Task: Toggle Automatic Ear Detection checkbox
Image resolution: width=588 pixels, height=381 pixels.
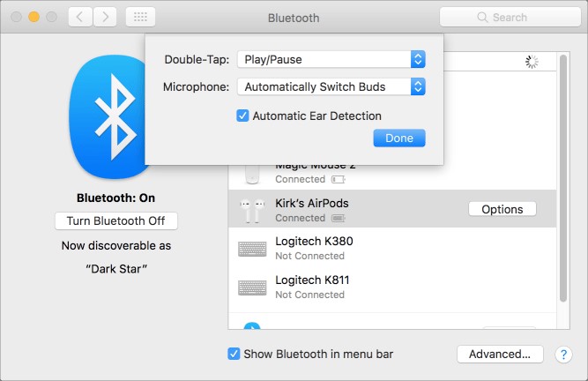Action: [x=242, y=116]
